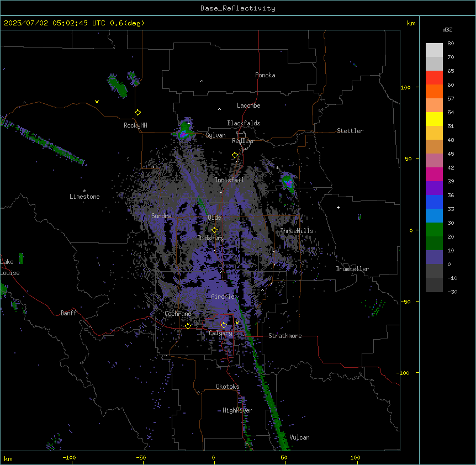Click the Stettler label
The height and width of the screenshot is (465, 476).
pyautogui.click(x=350, y=131)
